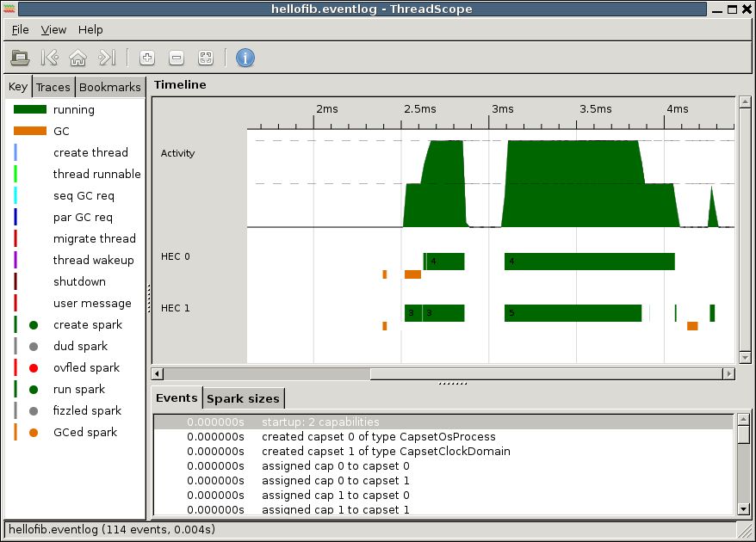
Task: Fit the timeline to the window
Action: [206, 58]
